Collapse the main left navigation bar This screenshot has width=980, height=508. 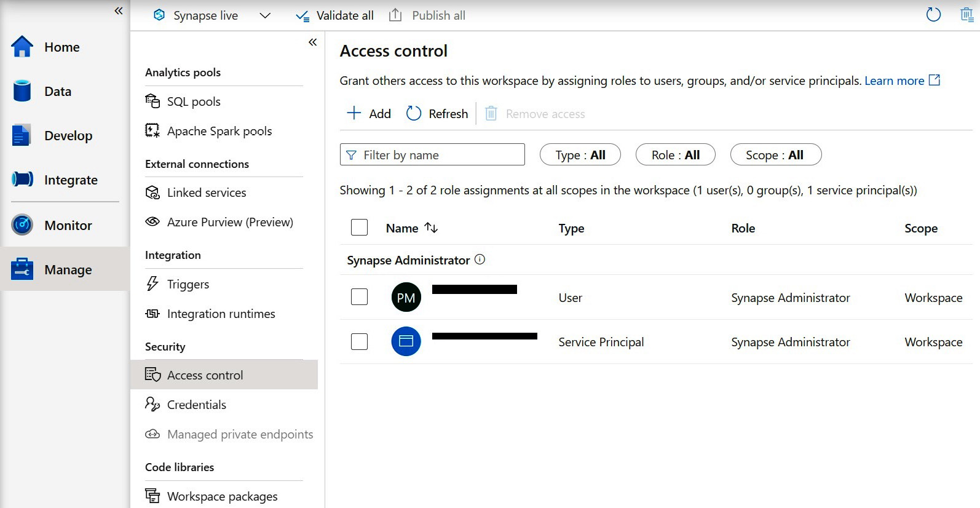point(119,10)
